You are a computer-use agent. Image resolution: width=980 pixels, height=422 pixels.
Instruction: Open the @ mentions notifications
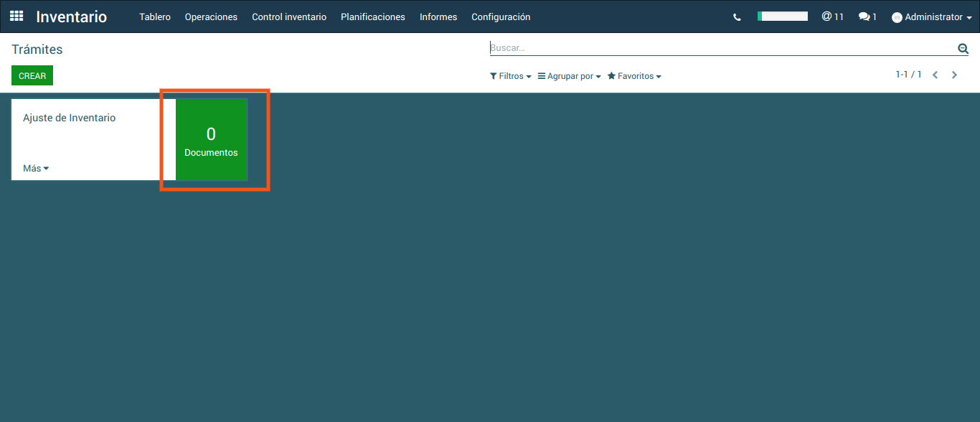tap(832, 17)
